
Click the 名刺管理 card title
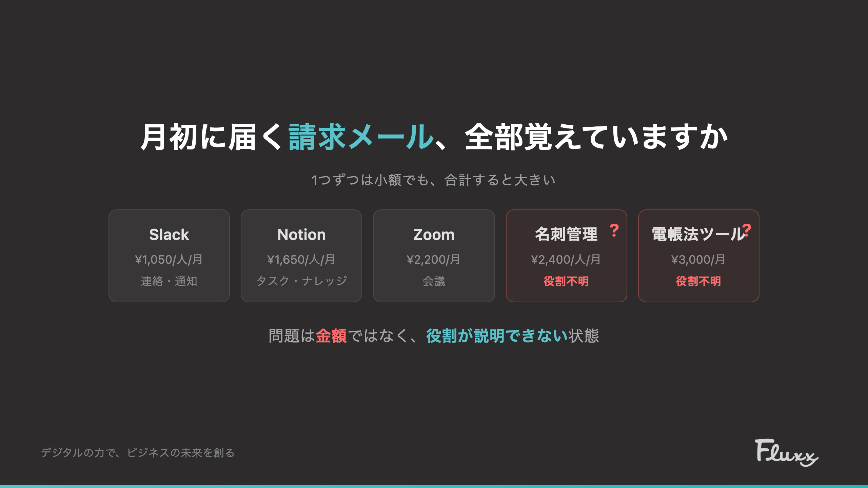566,234
